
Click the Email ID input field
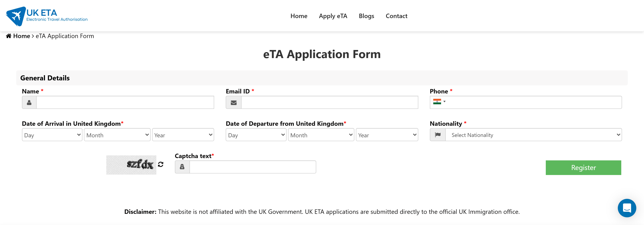point(329,103)
